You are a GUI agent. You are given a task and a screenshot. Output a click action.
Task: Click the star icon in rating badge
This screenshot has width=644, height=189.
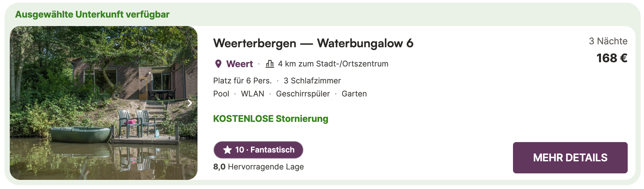227,150
